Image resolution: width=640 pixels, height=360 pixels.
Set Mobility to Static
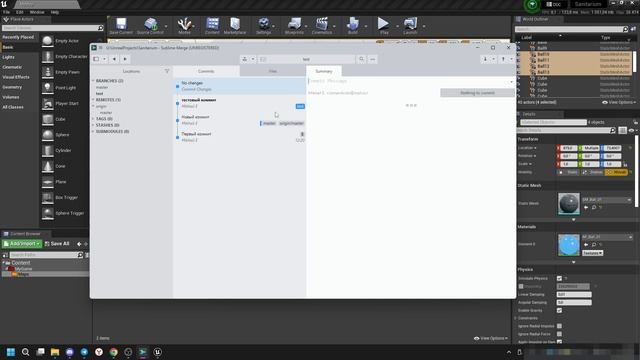(x=569, y=172)
